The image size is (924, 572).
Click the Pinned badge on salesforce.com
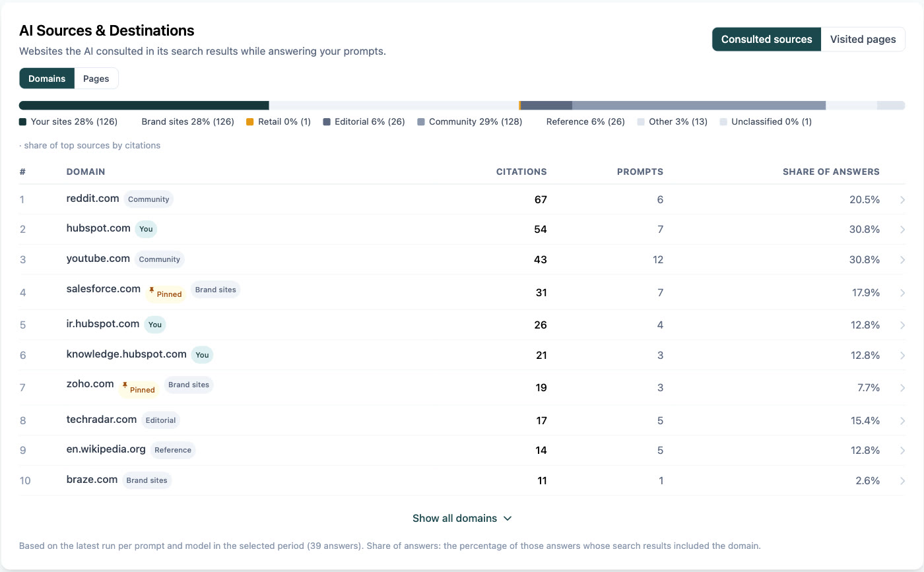pos(166,294)
